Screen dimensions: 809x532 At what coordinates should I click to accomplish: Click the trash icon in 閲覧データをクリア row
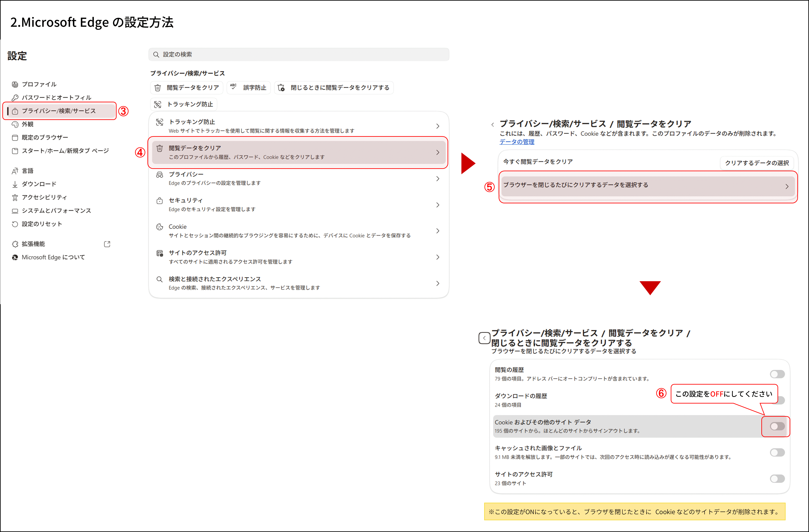[x=159, y=148]
